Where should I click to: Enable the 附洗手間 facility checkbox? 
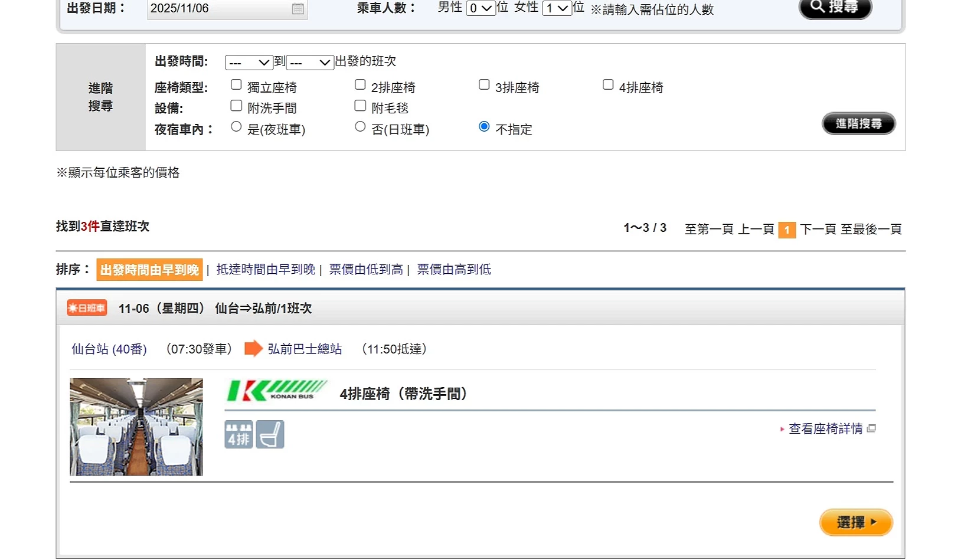tap(236, 106)
